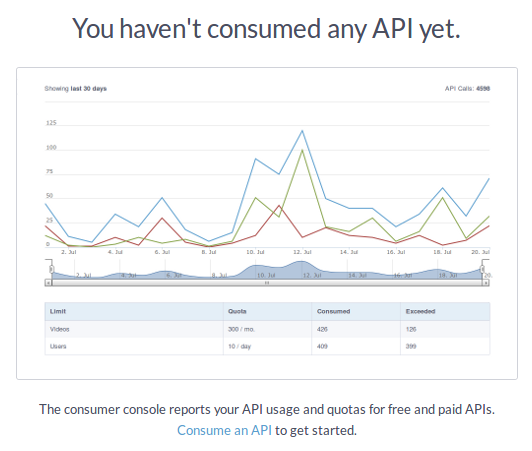Click the red line peak near 11. Jul

(x=279, y=205)
